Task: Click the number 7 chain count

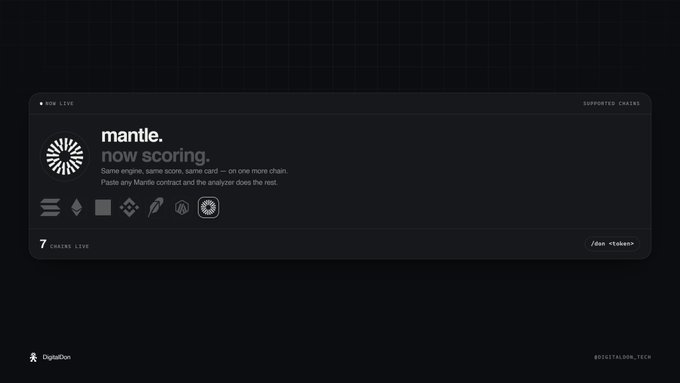Action: [43, 244]
